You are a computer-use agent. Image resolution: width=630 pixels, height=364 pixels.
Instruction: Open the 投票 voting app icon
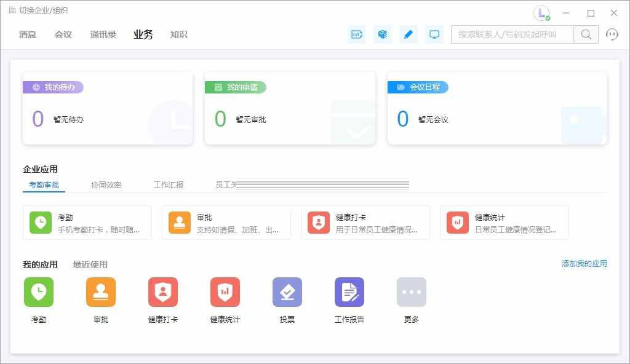pos(287,292)
